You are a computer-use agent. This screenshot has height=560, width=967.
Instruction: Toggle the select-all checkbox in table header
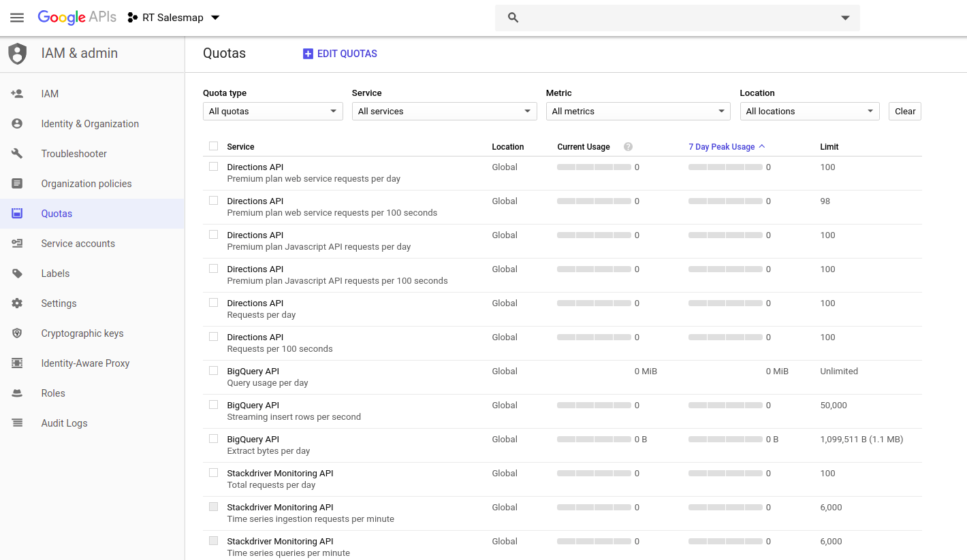pos(214,146)
